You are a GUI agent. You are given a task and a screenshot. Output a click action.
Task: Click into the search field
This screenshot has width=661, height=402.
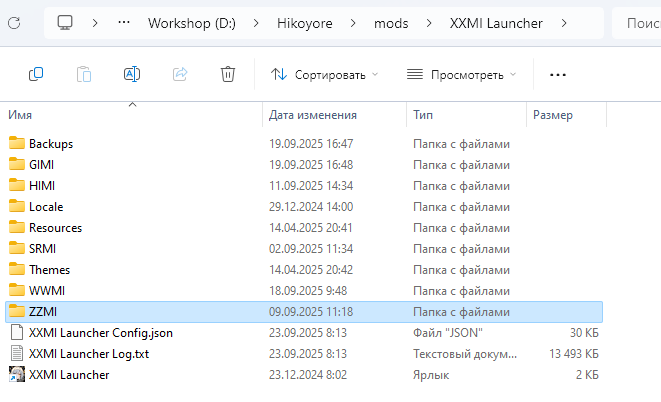[637, 23]
